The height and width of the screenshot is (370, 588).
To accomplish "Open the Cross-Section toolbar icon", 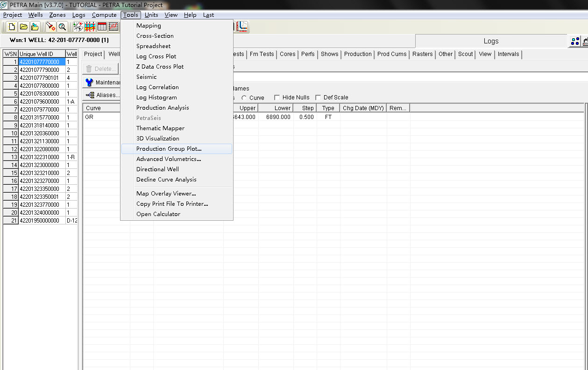I will [91, 27].
